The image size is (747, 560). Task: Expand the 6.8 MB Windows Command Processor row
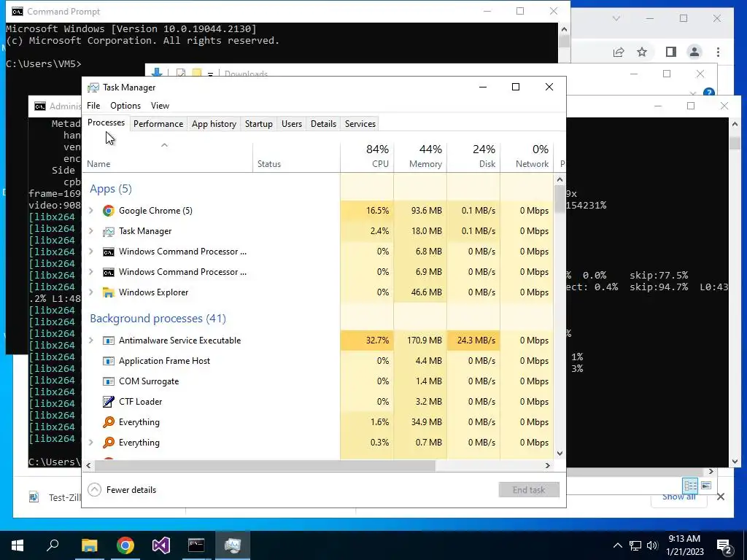(91, 252)
